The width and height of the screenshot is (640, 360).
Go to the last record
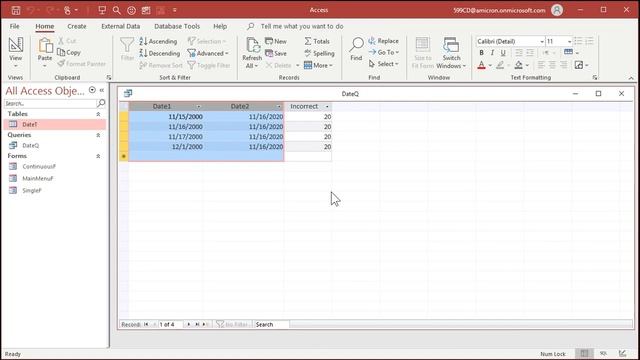pyautogui.click(x=197, y=324)
